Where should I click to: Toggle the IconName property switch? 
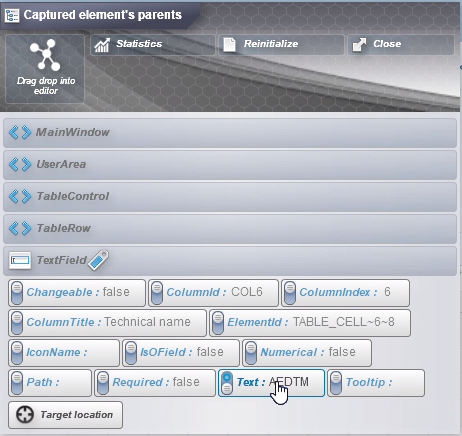click(x=17, y=353)
